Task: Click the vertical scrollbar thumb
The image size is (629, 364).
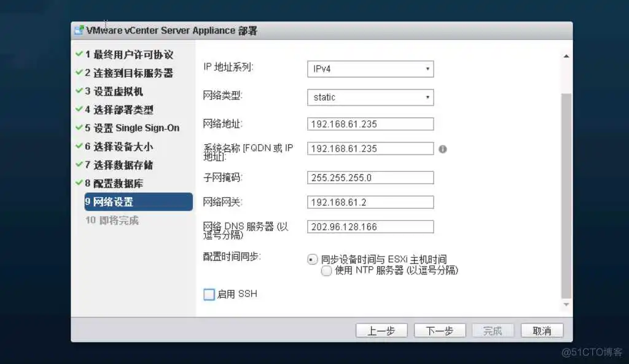Action: coord(566,196)
